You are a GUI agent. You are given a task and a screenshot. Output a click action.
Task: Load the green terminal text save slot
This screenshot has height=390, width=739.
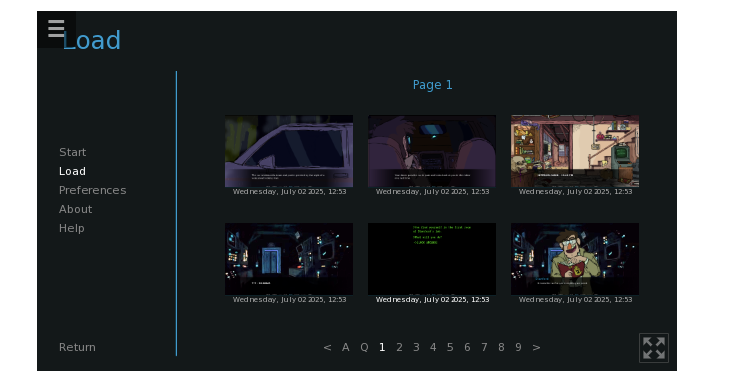[432, 263]
